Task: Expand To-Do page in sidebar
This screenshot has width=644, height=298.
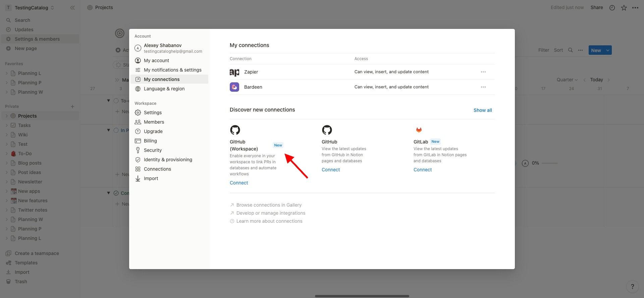Action: [6, 154]
